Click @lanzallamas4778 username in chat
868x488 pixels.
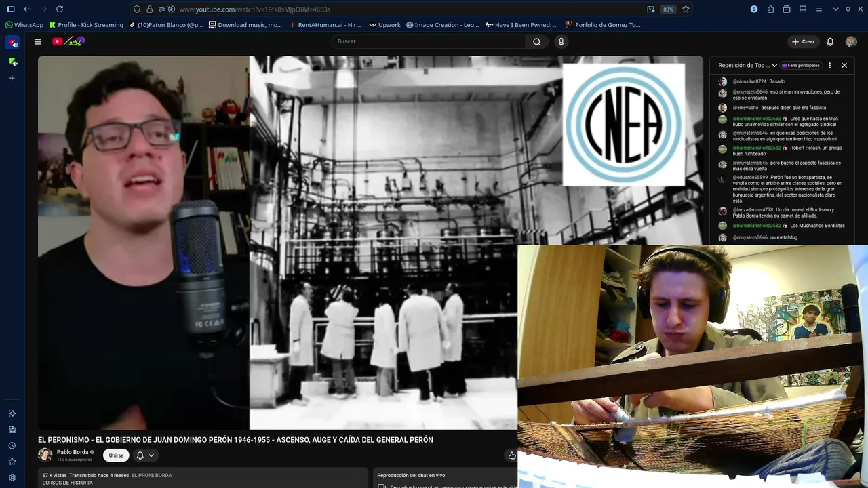coord(753,210)
